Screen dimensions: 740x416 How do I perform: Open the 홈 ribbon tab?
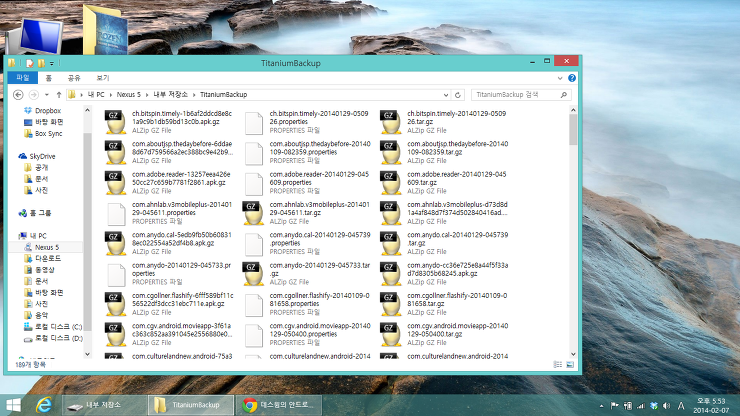point(49,78)
